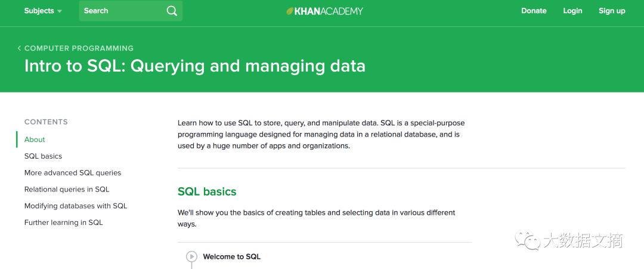The height and width of the screenshot is (269, 644).
Task: Click the sentence starting 'We'll show you the basics'
Action: tap(317, 218)
